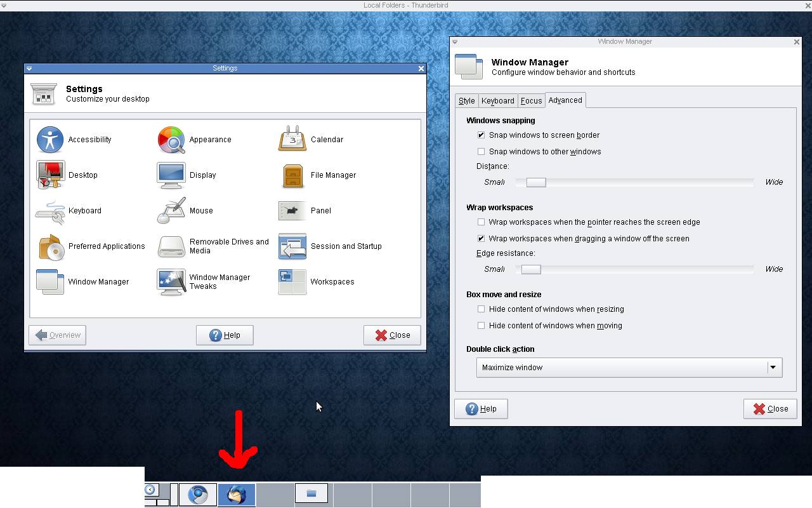Check Hide content of windows when moving
This screenshot has width=812, height=508.
pos(481,326)
